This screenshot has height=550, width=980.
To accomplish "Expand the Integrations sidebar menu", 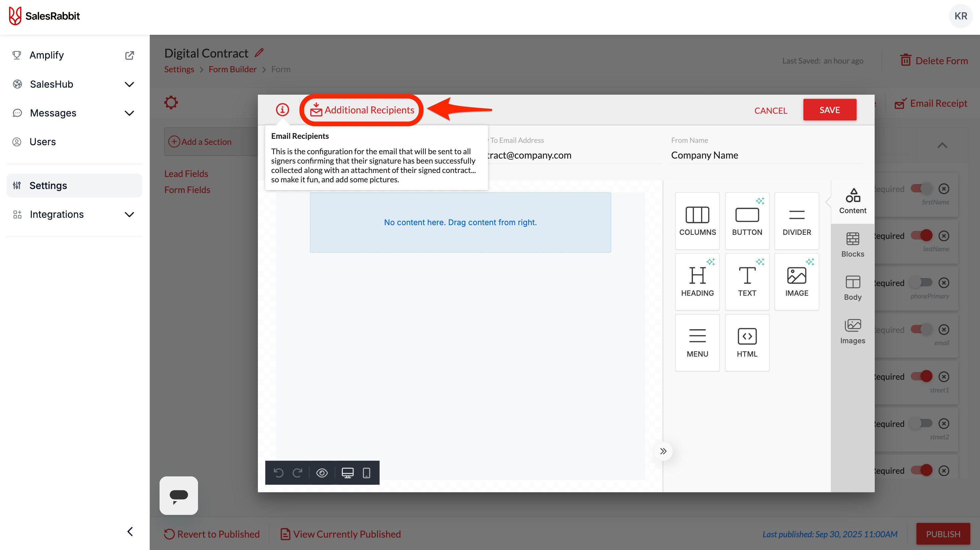I will click(x=129, y=214).
